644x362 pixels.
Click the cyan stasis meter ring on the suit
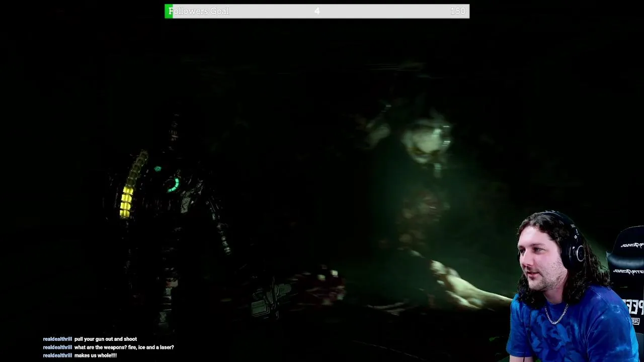(173, 185)
